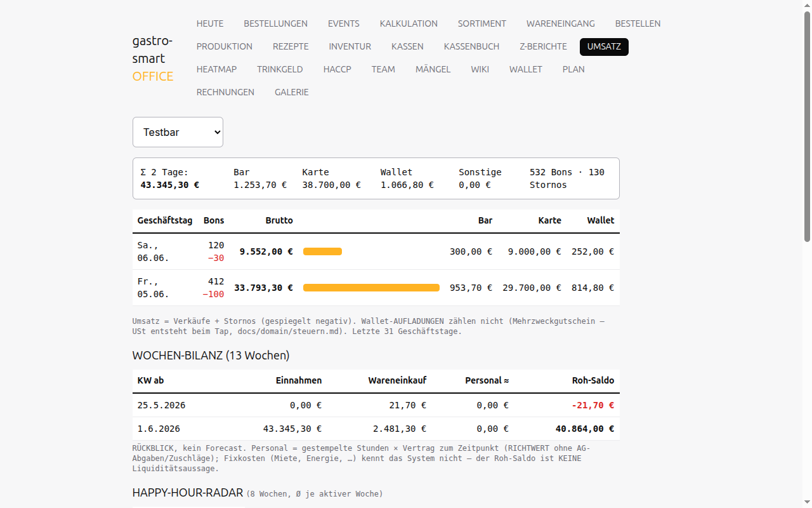Open PLAN in navigation
Screen dimensions: 812x508
(573, 69)
